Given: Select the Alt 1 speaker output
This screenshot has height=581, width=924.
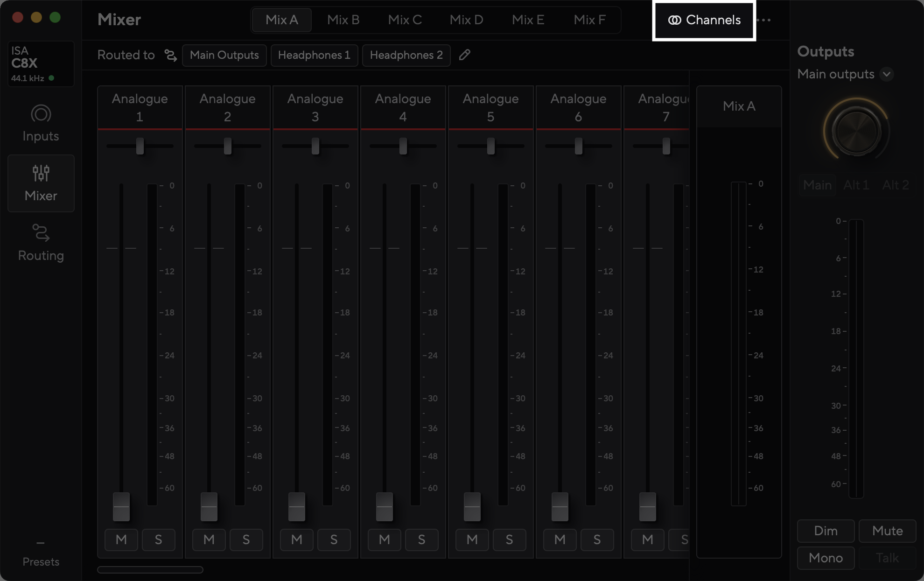Looking at the screenshot, I should point(856,185).
